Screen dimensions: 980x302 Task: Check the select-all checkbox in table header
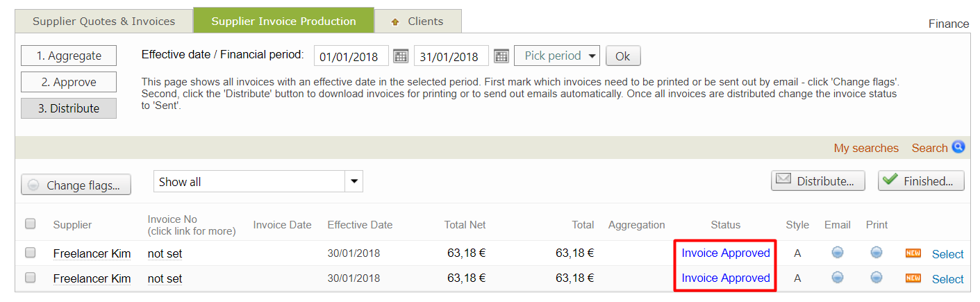(x=31, y=224)
